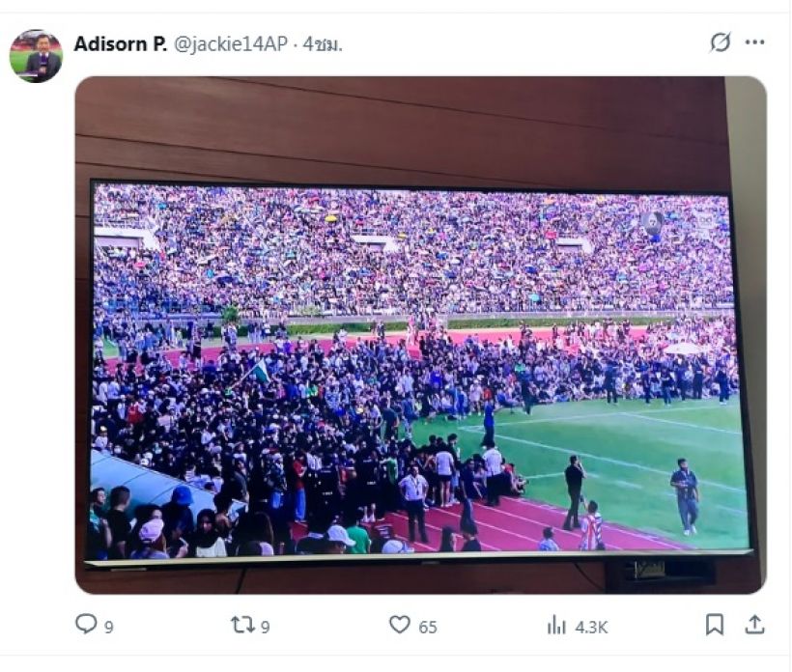The height and width of the screenshot is (672, 792).
Task: Click the Grok icon beside the ellipsis
Action: [x=720, y=42]
